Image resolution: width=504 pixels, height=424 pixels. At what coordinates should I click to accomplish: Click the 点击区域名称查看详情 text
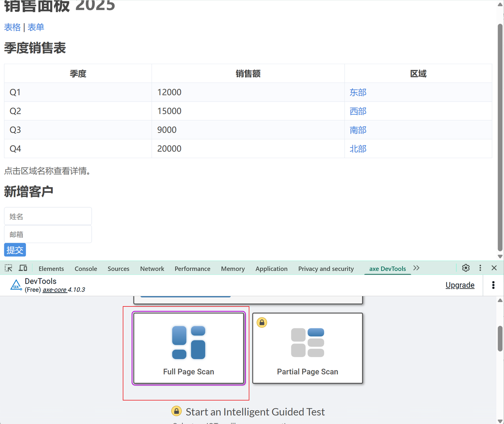point(47,171)
